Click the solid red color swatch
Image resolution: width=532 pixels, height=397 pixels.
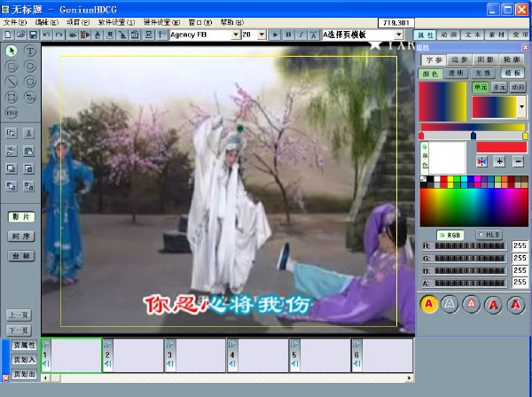click(502, 147)
